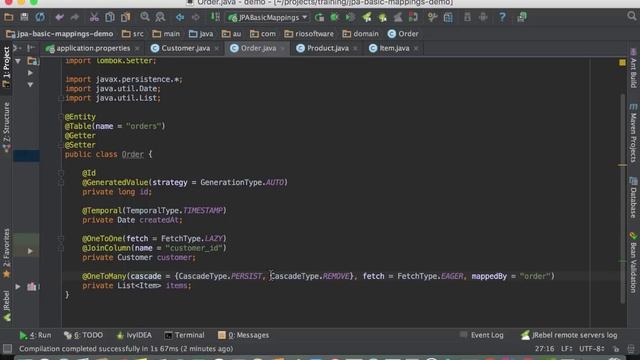Image resolution: width=640 pixels, height=360 pixels.
Task: Toggle the Bean Validation side panel
Action: click(x=633, y=262)
